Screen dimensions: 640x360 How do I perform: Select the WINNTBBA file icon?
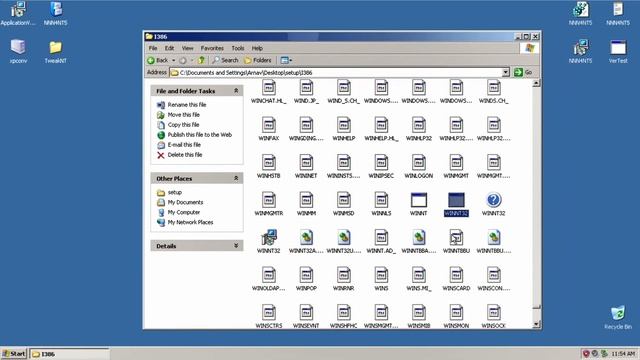(x=419, y=238)
